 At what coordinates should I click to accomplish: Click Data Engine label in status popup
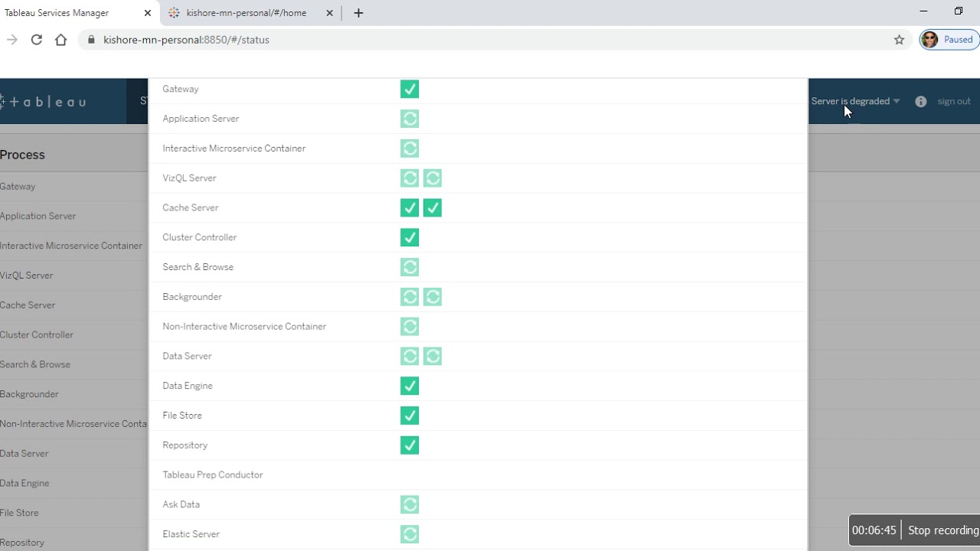(x=188, y=386)
